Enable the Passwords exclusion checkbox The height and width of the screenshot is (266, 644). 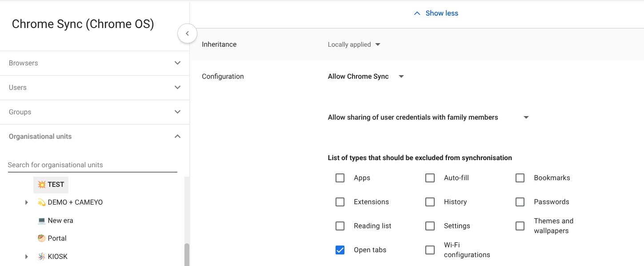point(520,202)
